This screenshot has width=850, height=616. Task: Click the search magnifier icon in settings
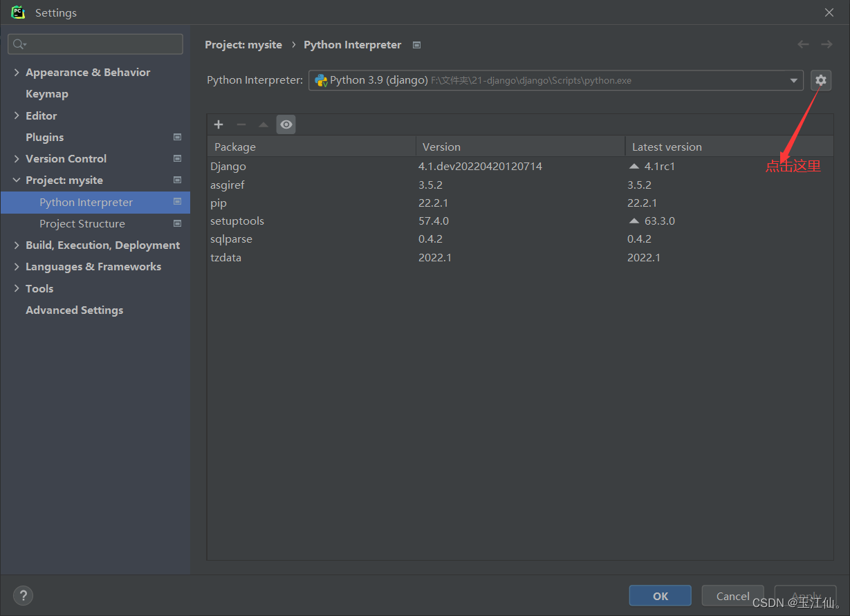(19, 44)
